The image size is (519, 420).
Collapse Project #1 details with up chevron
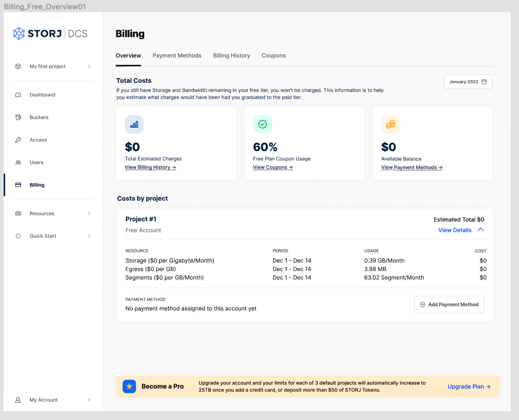click(x=481, y=229)
